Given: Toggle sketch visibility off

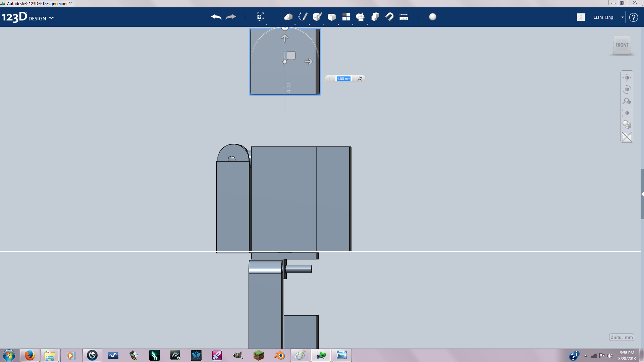Looking at the screenshot, I should pos(627,137).
